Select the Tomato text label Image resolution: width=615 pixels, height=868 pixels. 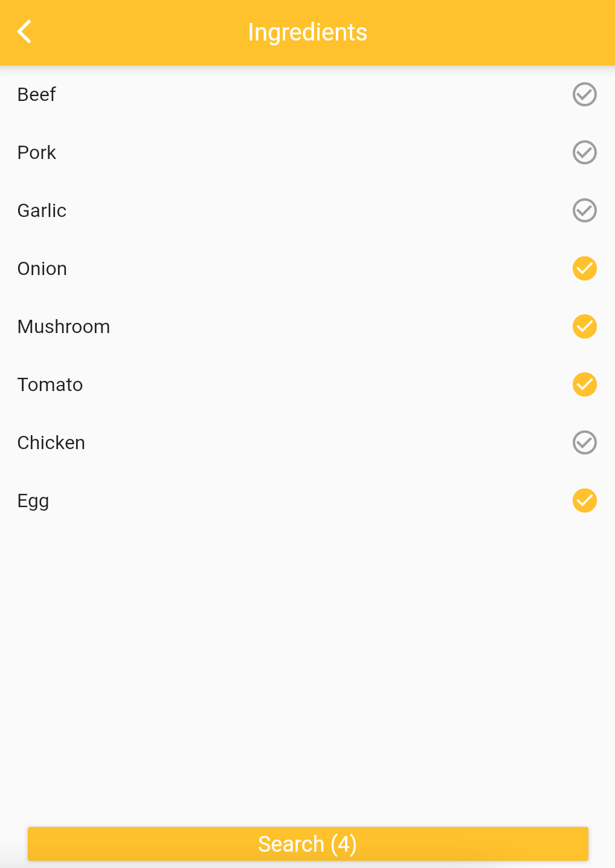50,384
